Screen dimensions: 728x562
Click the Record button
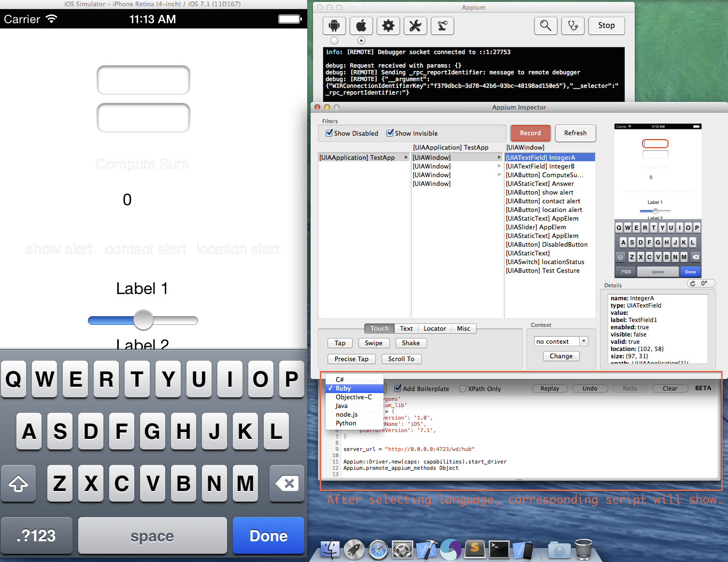[530, 133]
